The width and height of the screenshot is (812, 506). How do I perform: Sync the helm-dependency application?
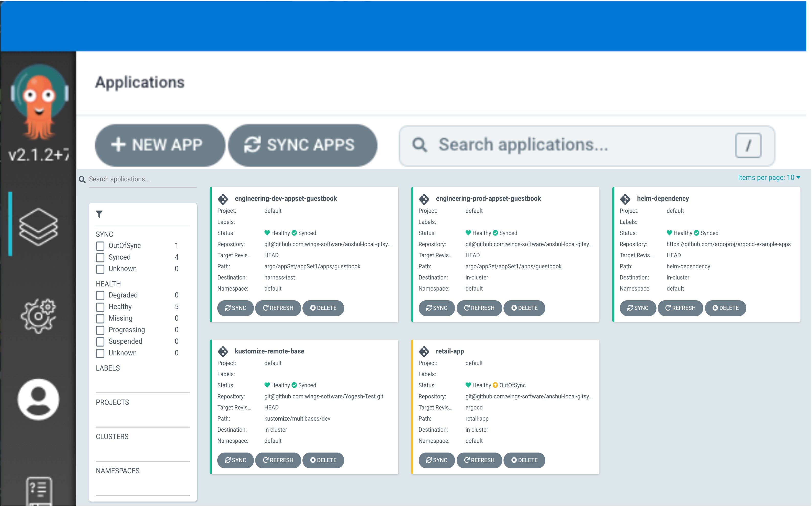[638, 308]
